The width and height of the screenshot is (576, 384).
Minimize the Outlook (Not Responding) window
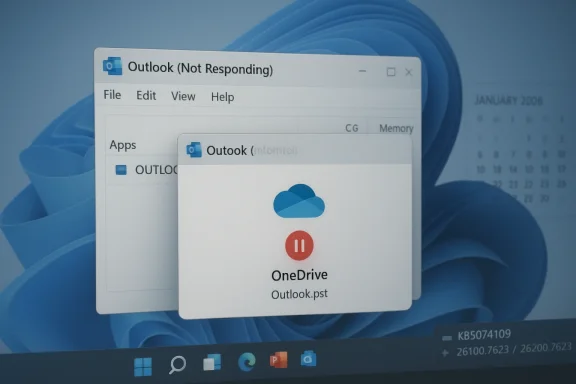[363, 71]
